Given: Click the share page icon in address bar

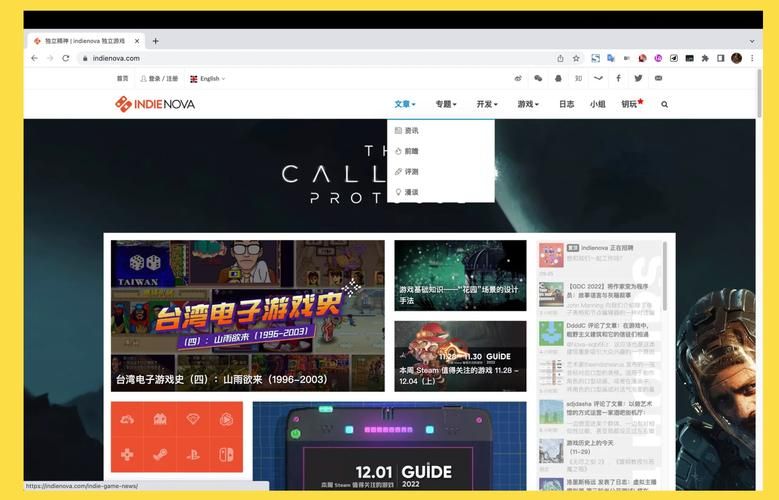Looking at the screenshot, I should point(560,58).
